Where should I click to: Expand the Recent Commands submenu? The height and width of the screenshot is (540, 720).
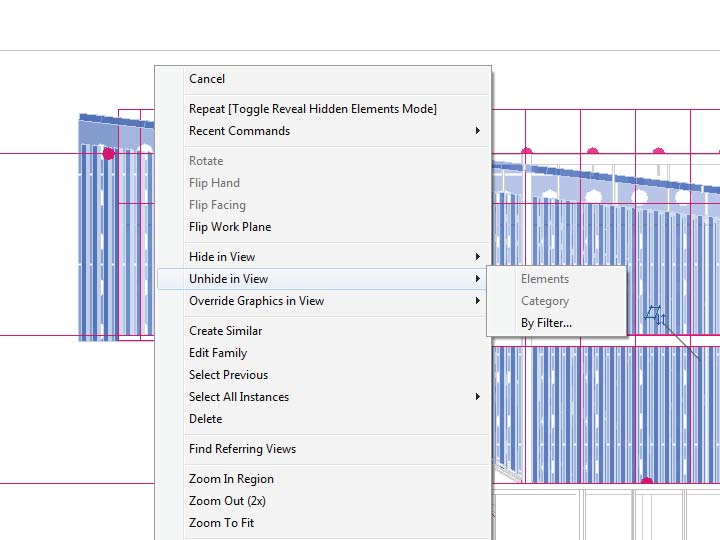point(239,131)
